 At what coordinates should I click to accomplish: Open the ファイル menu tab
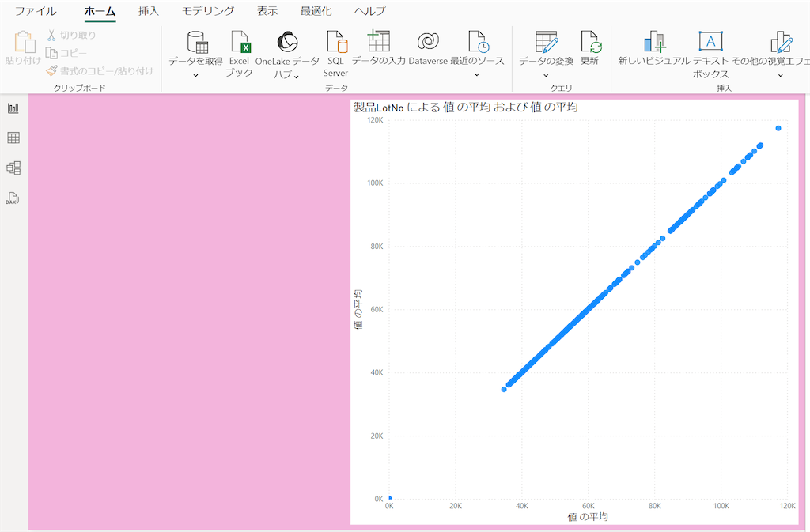coord(36,11)
